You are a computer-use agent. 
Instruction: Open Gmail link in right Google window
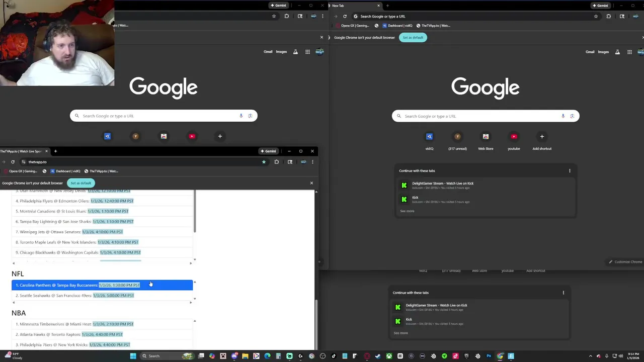pyautogui.click(x=590, y=52)
